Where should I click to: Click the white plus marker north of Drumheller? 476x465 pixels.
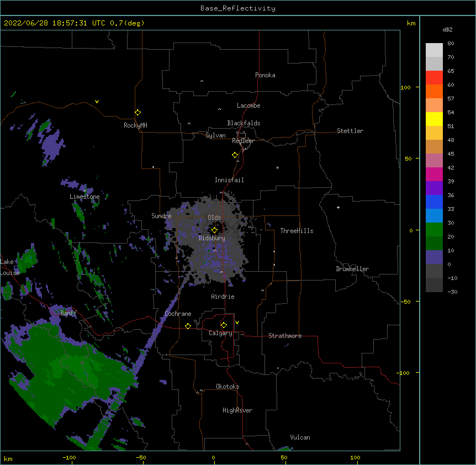point(338,207)
